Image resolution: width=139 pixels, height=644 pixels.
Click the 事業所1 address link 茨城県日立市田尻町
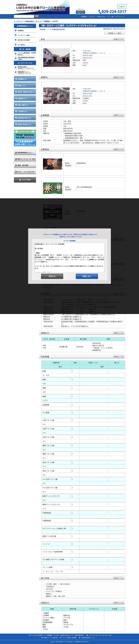[94, 91]
